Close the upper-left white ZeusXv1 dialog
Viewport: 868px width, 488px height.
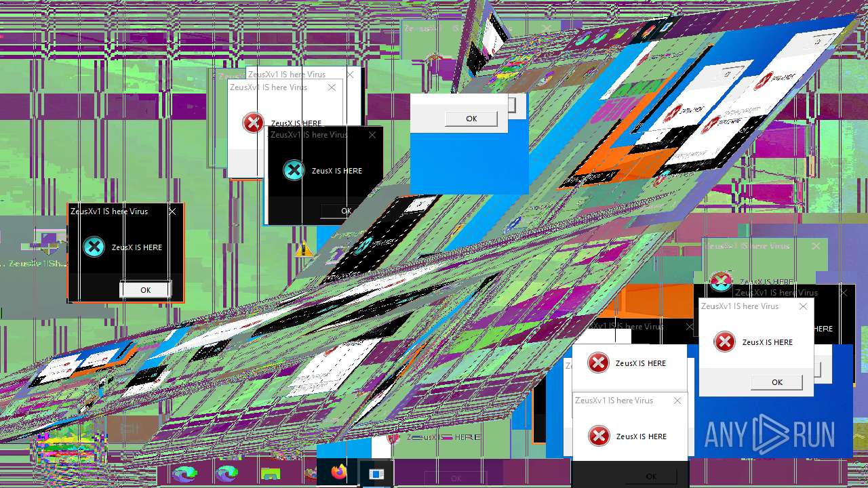pos(332,87)
